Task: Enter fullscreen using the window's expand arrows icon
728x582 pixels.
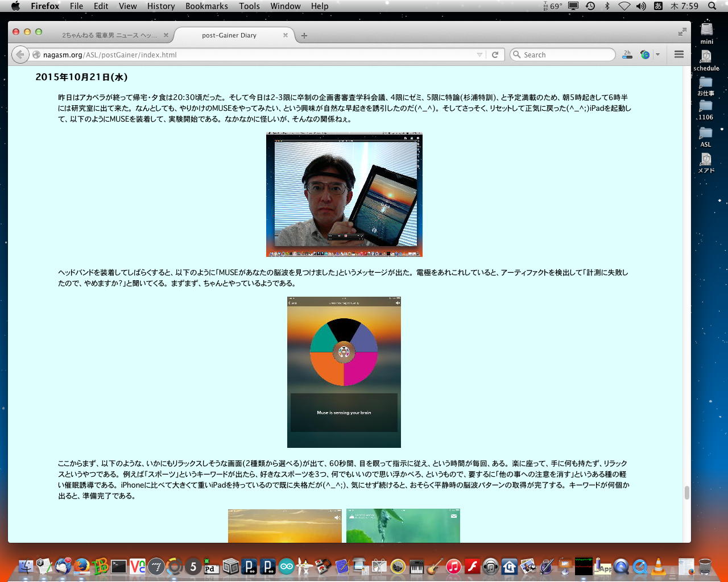Action: (x=682, y=32)
